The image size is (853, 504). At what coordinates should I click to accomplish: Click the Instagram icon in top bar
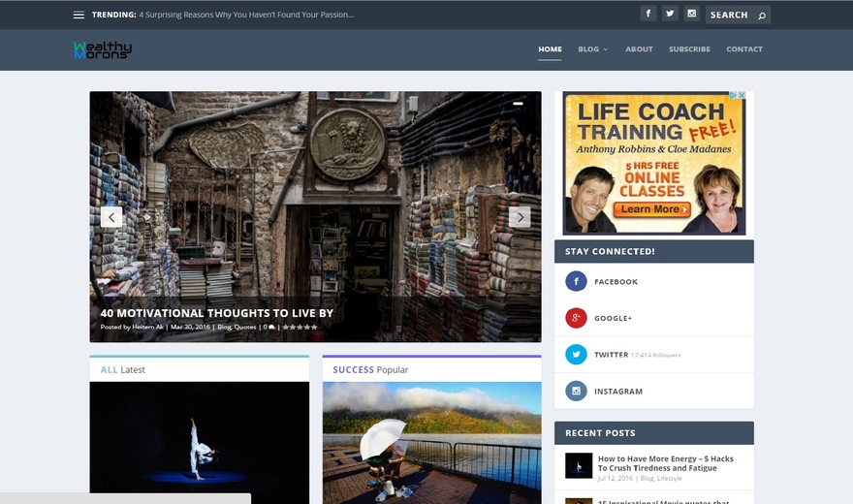[691, 14]
